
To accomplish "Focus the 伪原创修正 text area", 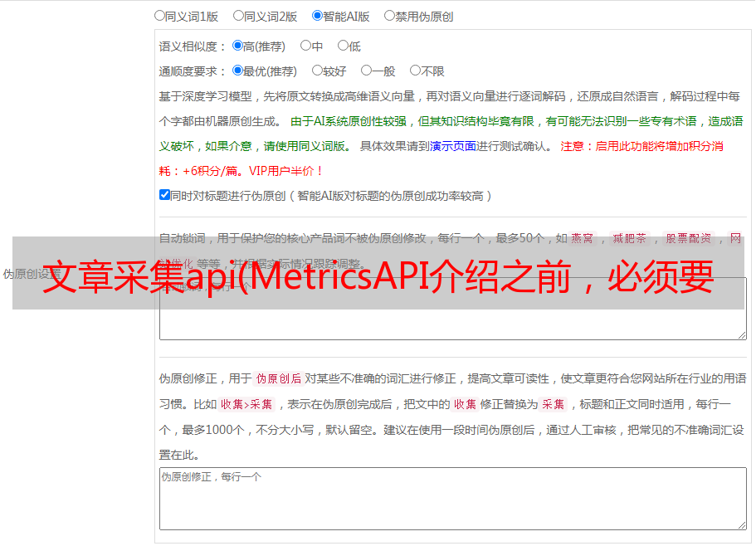I will pyautogui.click(x=452, y=498).
